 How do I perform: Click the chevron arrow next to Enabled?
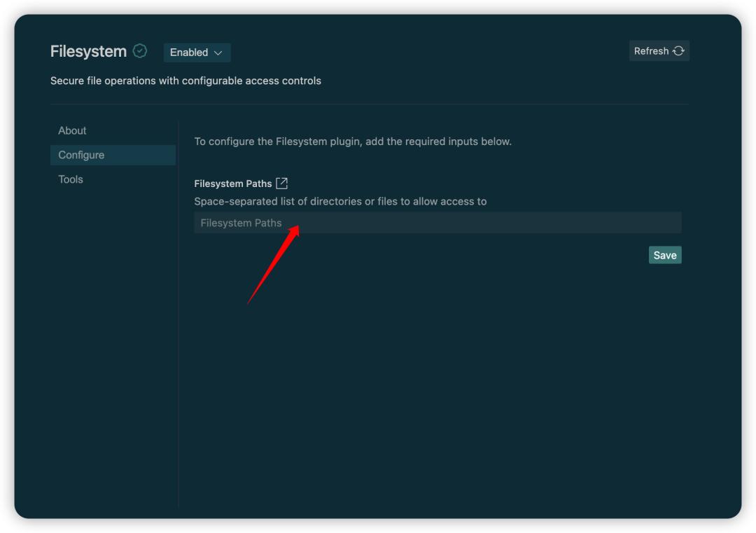(218, 53)
